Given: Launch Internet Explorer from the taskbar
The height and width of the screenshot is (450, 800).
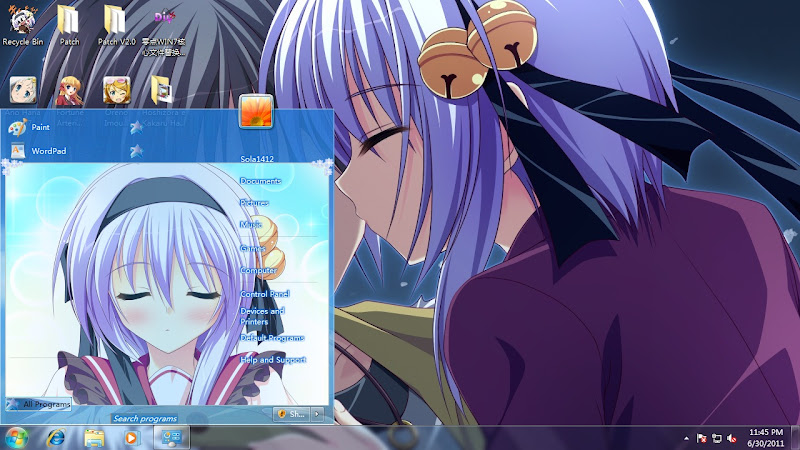Looking at the screenshot, I should click(x=56, y=438).
